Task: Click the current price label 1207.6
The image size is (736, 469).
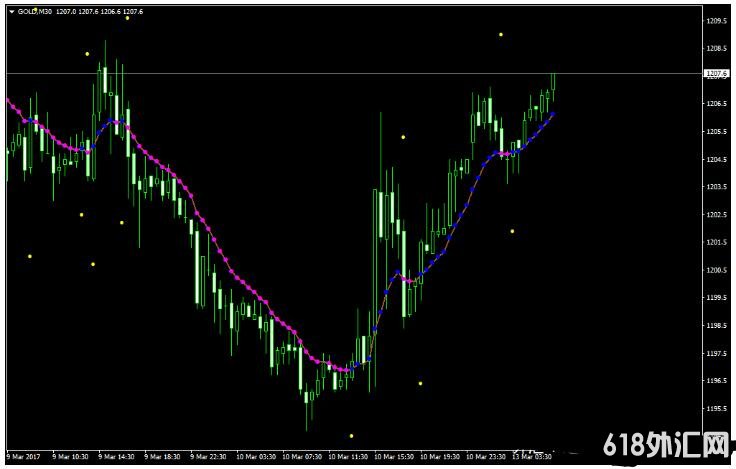Action: coord(716,73)
